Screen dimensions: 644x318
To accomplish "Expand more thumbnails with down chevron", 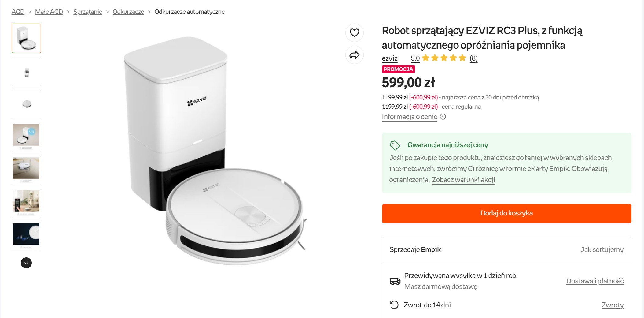I will pyautogui.click(x=26, y=263).
